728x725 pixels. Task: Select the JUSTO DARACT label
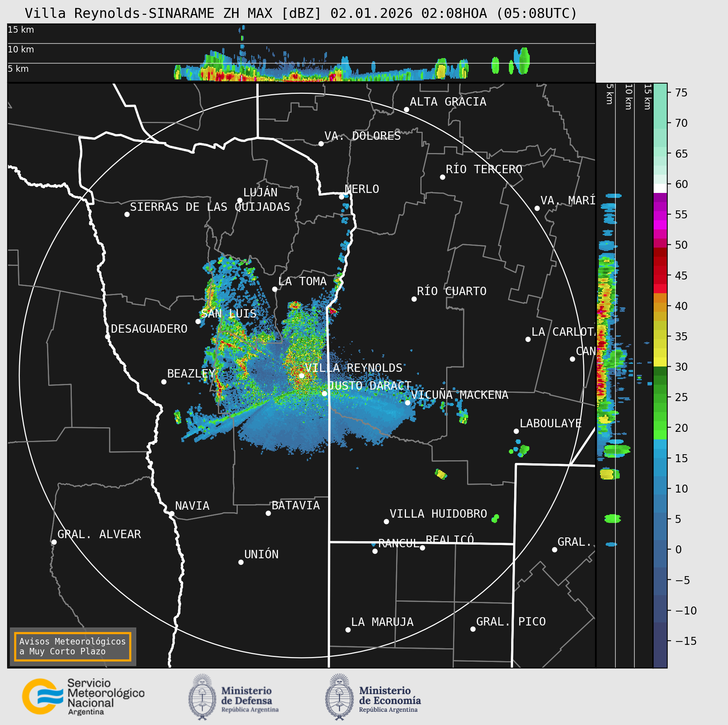[370, 386]
